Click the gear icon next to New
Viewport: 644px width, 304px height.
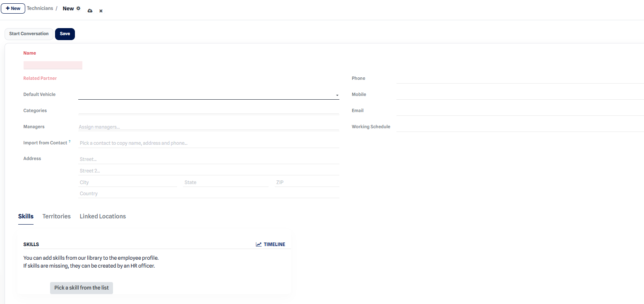click(x=78, y=8)
